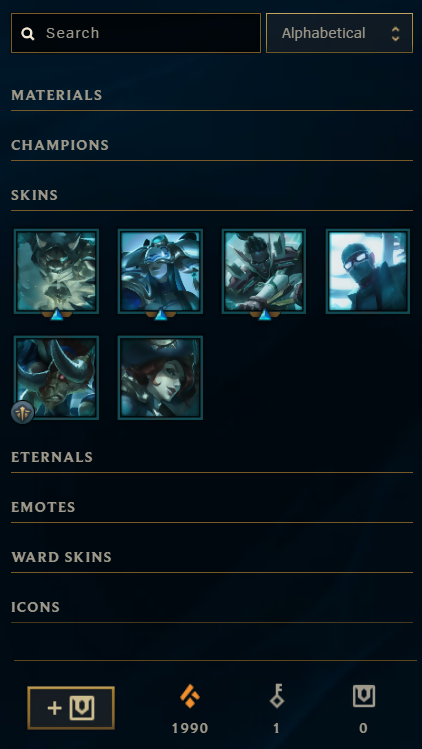Click the add chest plus button
Viewport: 422px width, 749px height.
click(x=71, y=708)
